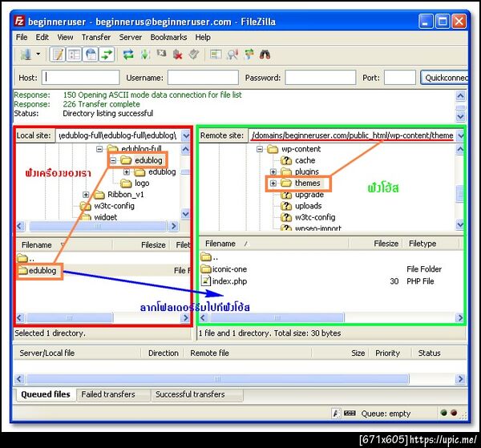Open the File menu
The height and width of the screenshot is (448, 481).
pyautogui.click(x=22, y=37)
